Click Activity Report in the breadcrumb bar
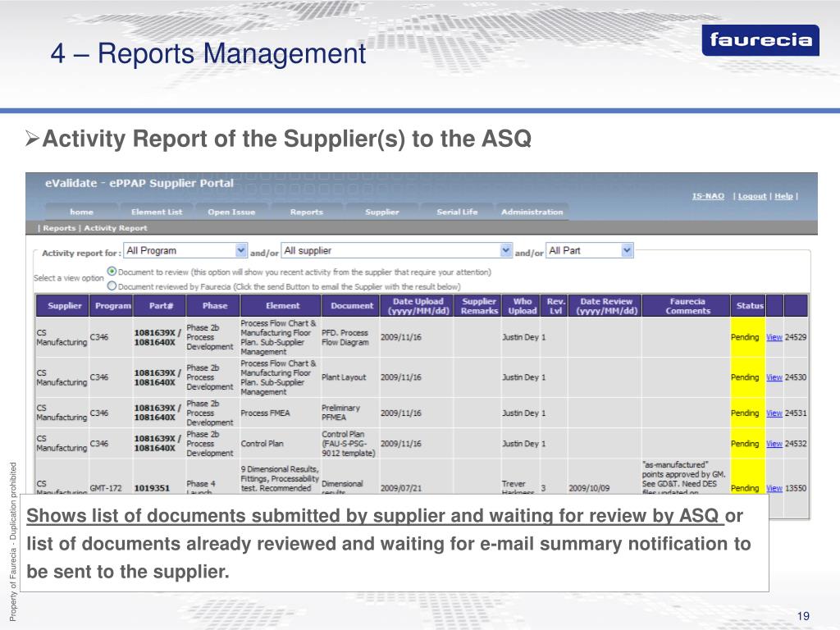The image size is (840, 630). coord(115,228)
